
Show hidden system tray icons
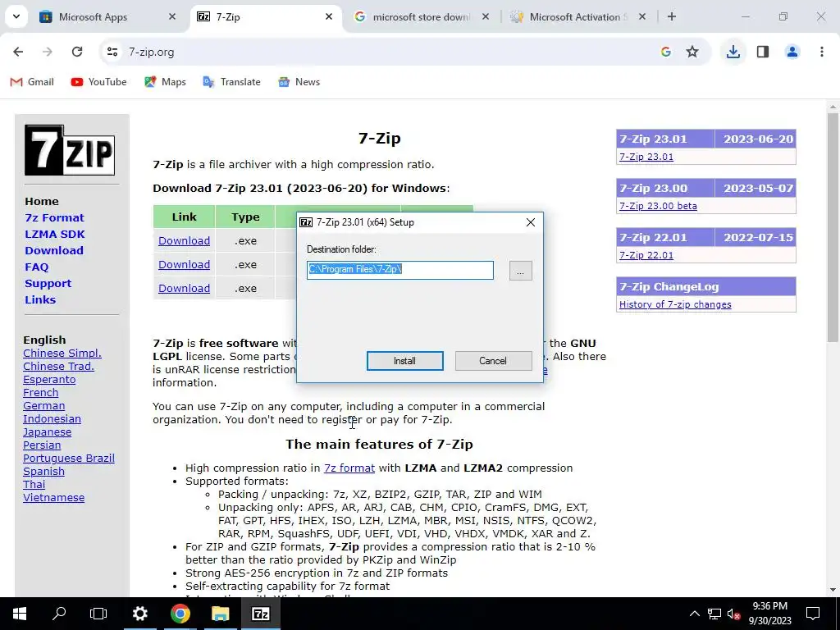coord(694,614)
